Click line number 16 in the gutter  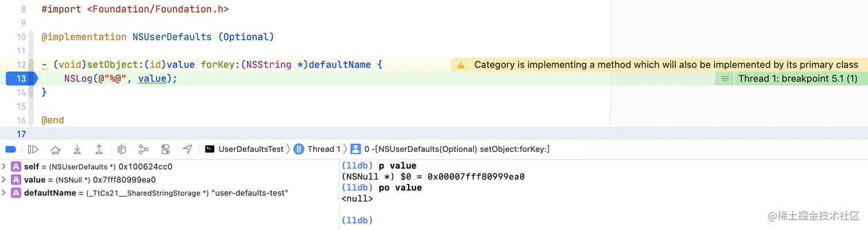pos(21,120)
